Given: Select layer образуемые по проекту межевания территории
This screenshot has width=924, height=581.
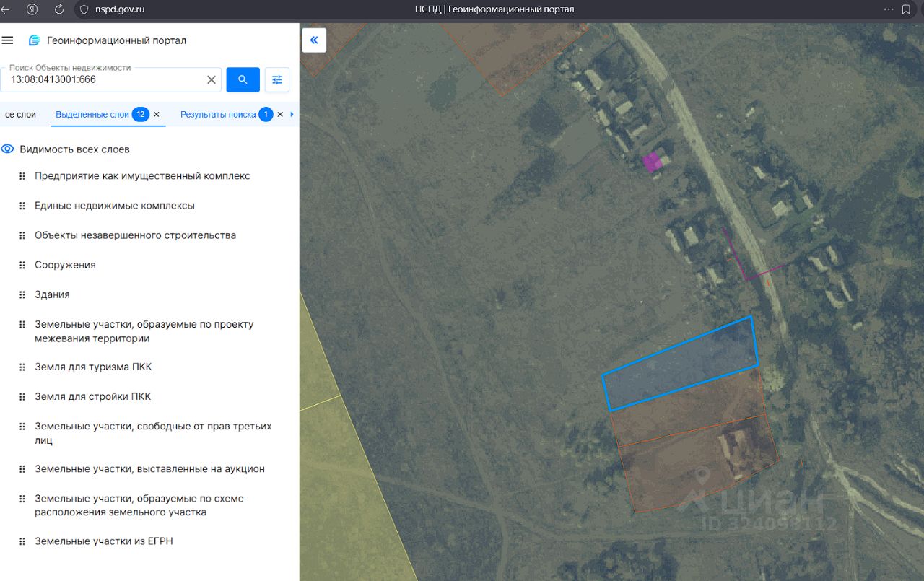Looking at the screenshot, I should pos(144,331).
